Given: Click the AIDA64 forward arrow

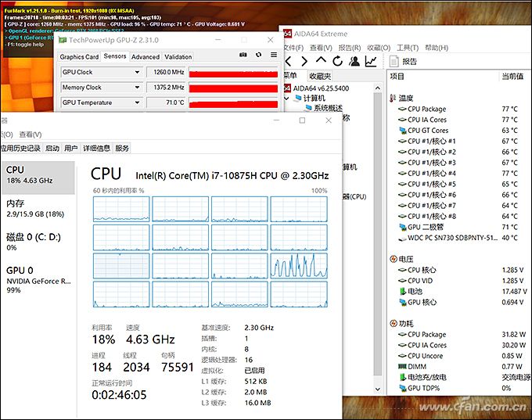Looking at the screenshot, I should [x=304, y=62].
